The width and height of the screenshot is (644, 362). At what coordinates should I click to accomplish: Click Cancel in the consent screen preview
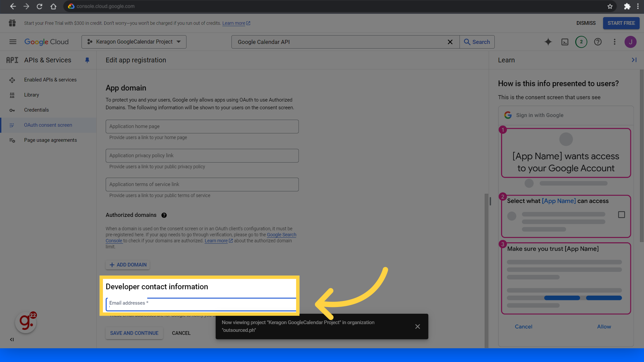point(524,326)
